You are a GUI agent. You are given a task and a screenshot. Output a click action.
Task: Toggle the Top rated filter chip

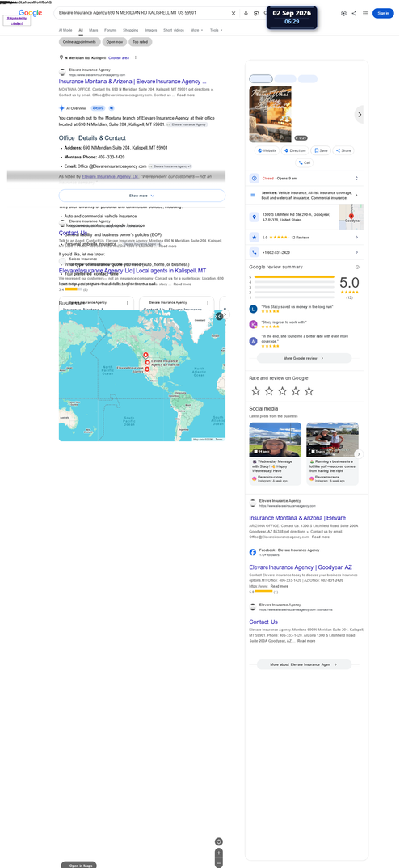click(141, 41)
